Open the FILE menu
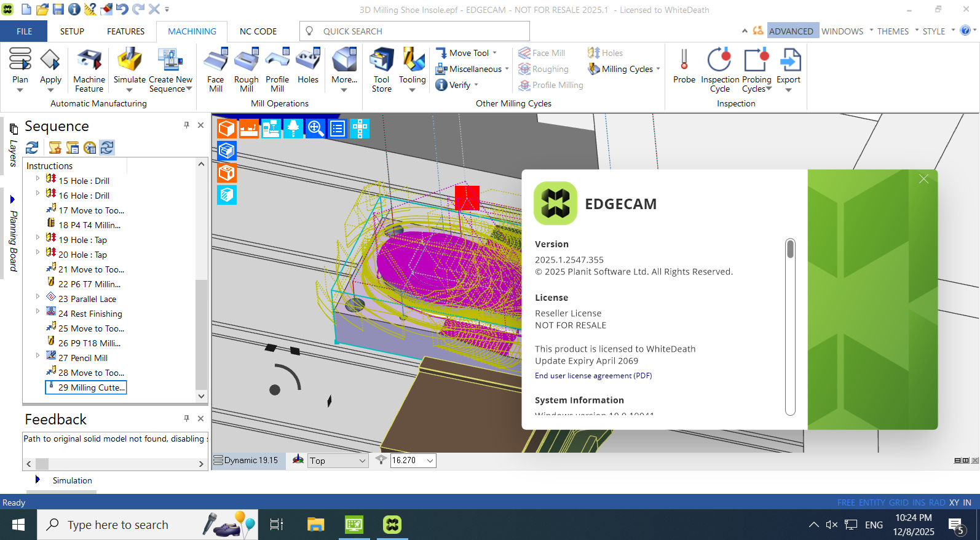Image resolution: width=980 pixels, height=540 pixels. point(24,31)
